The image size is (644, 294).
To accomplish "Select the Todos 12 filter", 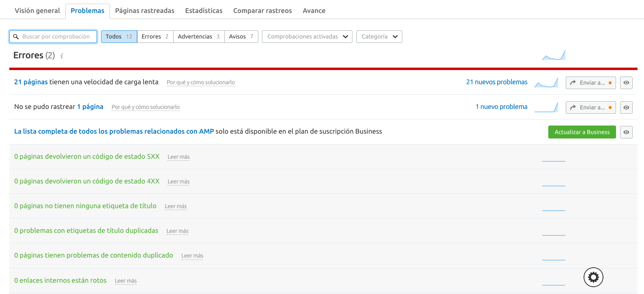I will tap(119, 36).
